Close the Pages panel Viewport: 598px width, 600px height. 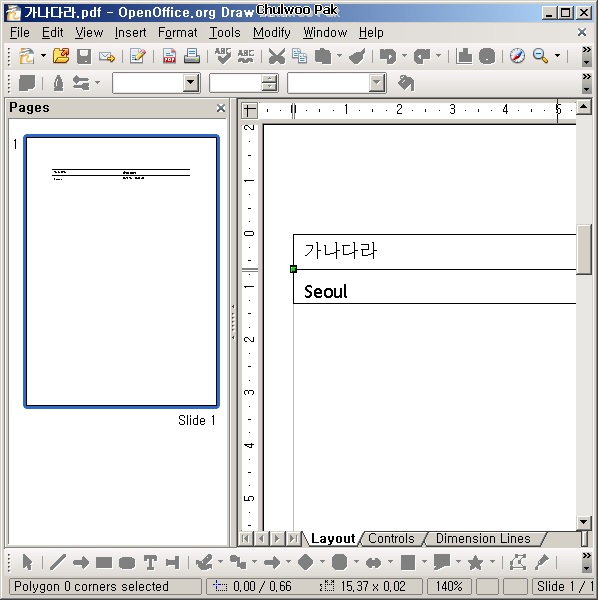pos(221,108)
